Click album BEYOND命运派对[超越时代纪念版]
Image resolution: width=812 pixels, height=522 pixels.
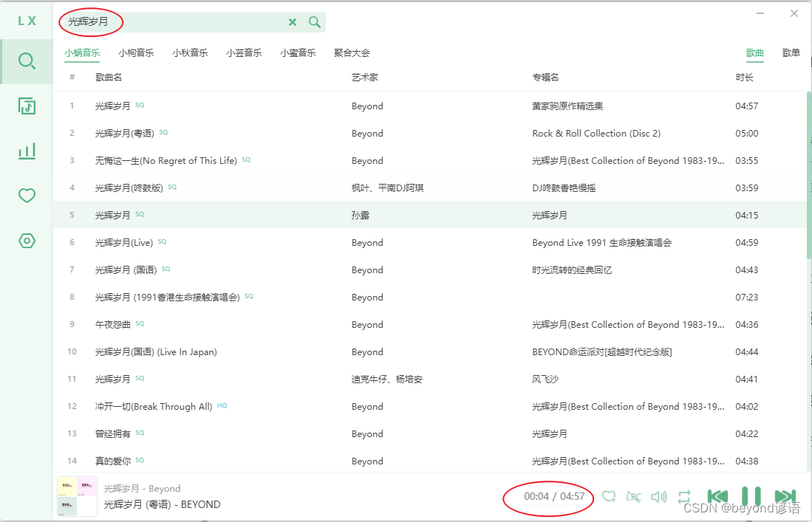pyautogui.click(x=602, y=352)
